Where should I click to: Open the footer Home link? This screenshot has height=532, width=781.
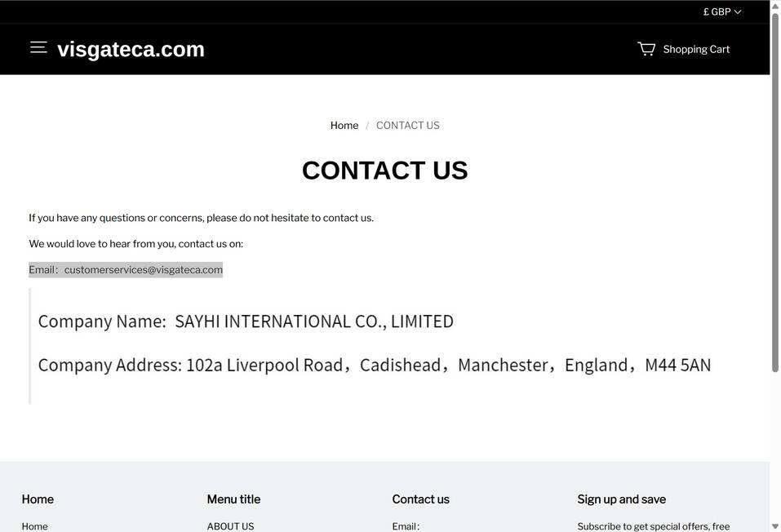coord(34,526)
